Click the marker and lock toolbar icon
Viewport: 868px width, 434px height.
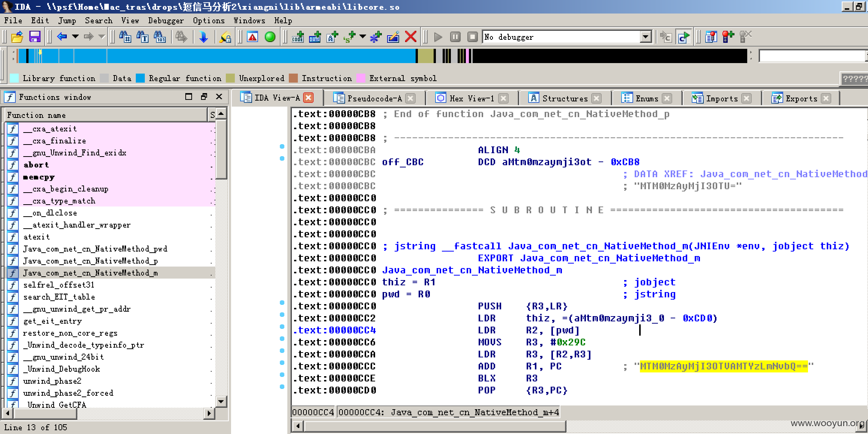225,37
